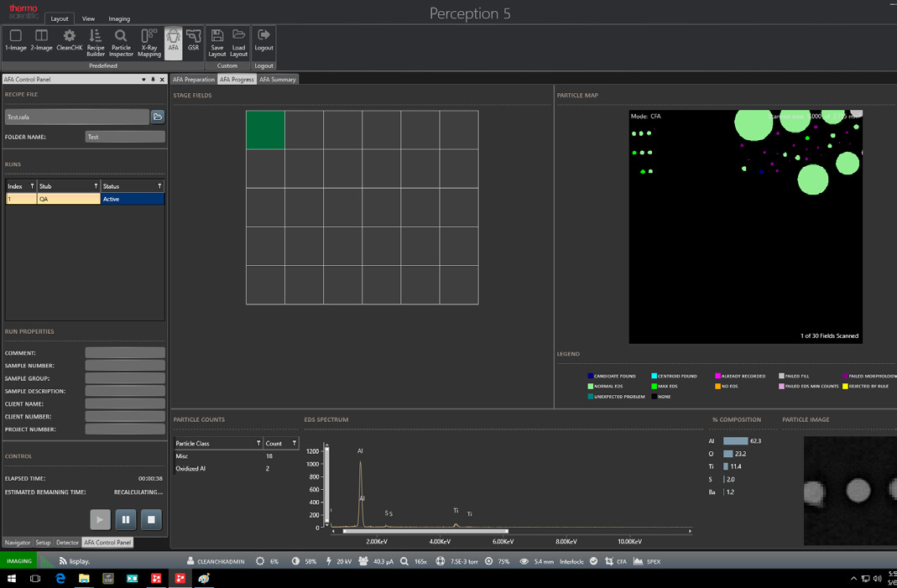This screenshot has width=897, height=588.
Task: Switch to the Imaging ribbon tab
Action: click(119, 19)
